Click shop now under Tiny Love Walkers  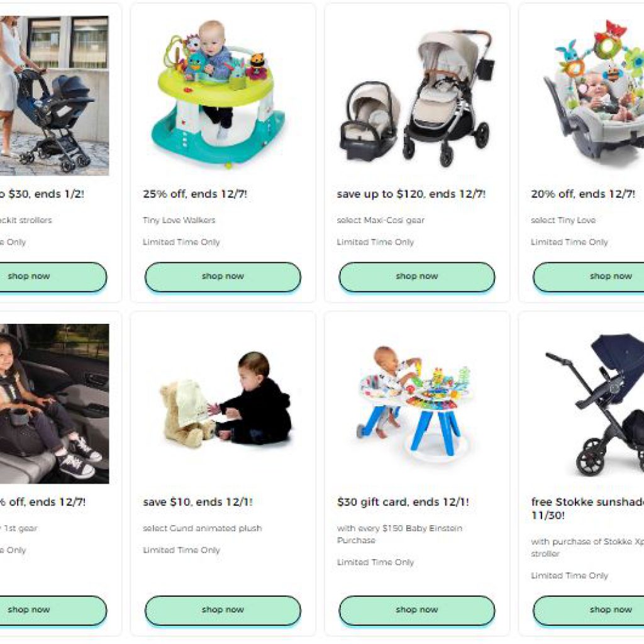coord(223,277)
